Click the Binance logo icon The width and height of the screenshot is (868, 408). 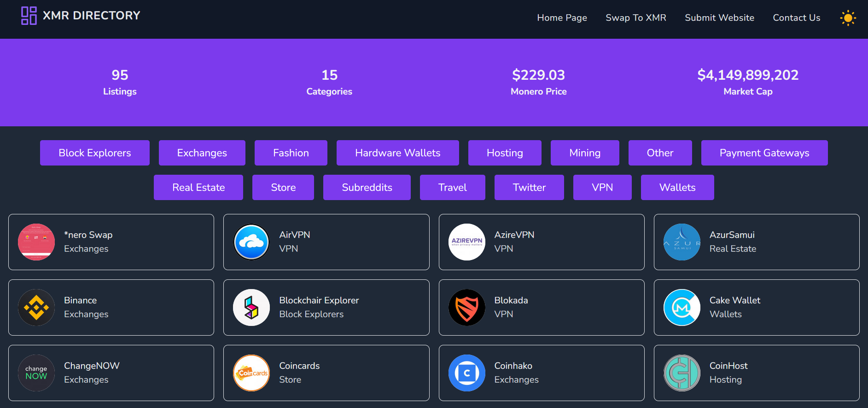pyautogui.click(x=36, y=307)
